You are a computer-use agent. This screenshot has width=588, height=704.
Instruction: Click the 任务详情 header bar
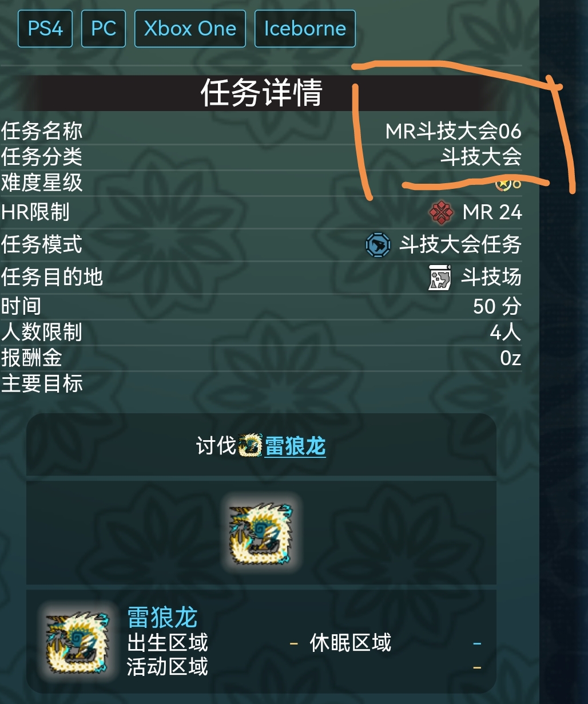261,93
